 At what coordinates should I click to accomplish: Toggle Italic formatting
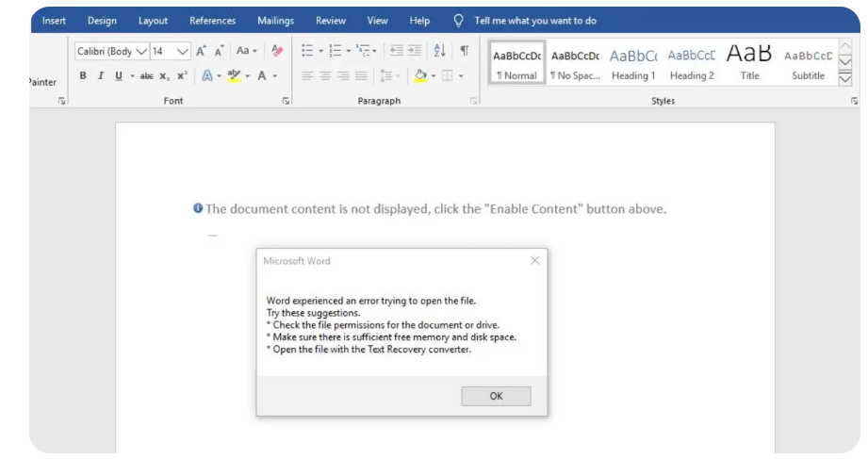(100, 75)
